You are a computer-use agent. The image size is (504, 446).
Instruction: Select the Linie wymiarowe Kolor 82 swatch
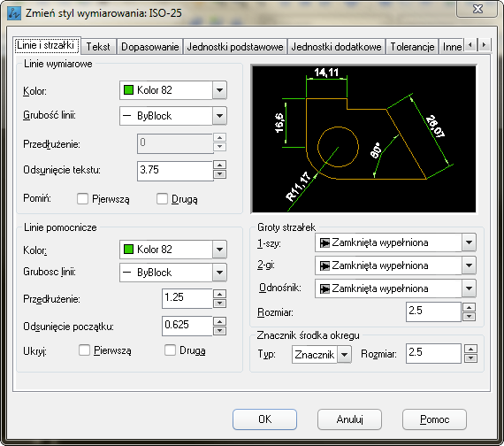point(128,89)
